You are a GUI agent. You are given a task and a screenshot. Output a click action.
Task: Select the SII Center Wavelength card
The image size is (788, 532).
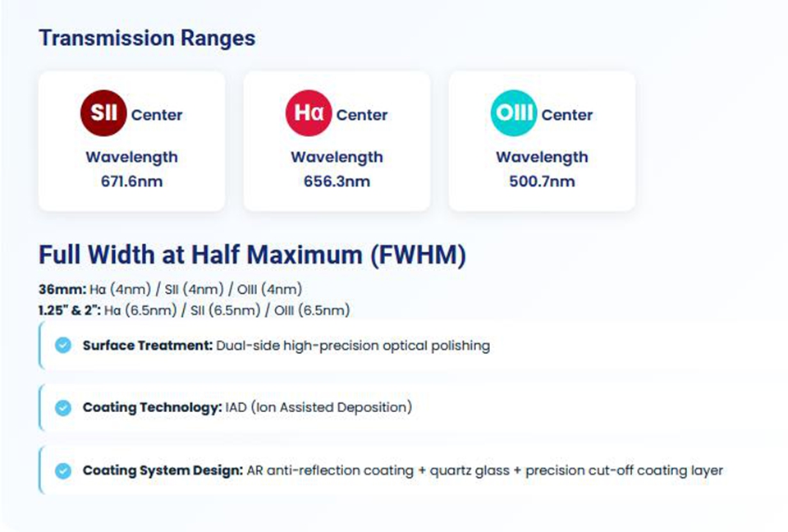tap(131, 141)
